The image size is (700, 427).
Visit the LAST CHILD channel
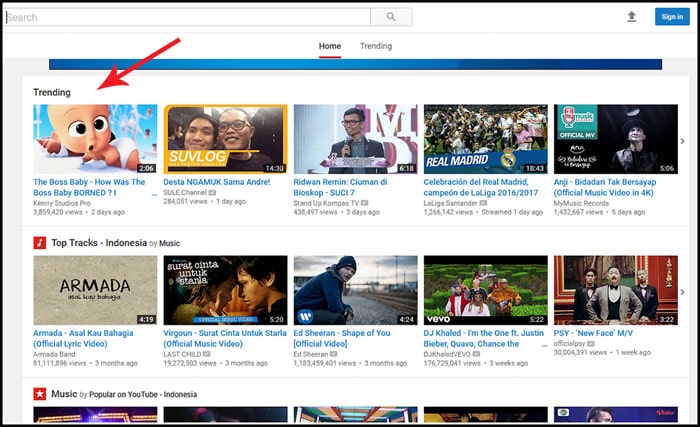coord(182,354)
